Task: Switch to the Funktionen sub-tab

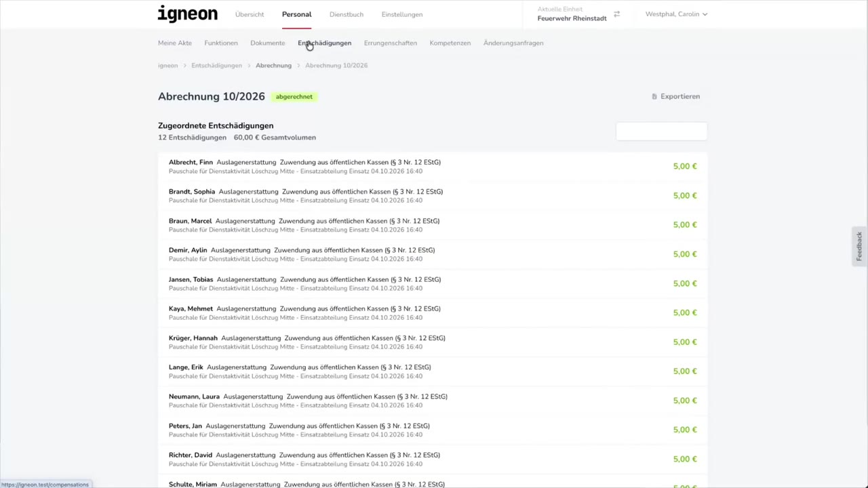Action: [x=221, y=43]
